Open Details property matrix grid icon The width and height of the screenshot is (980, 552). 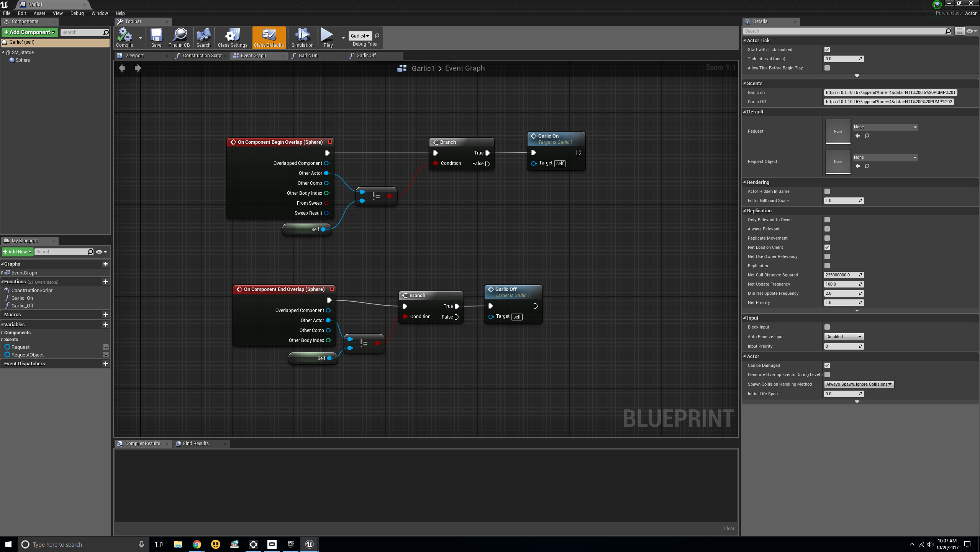959,31
